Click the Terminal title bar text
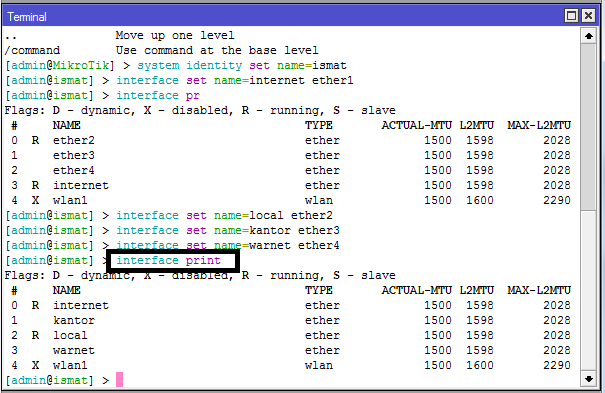 point(27,17)
